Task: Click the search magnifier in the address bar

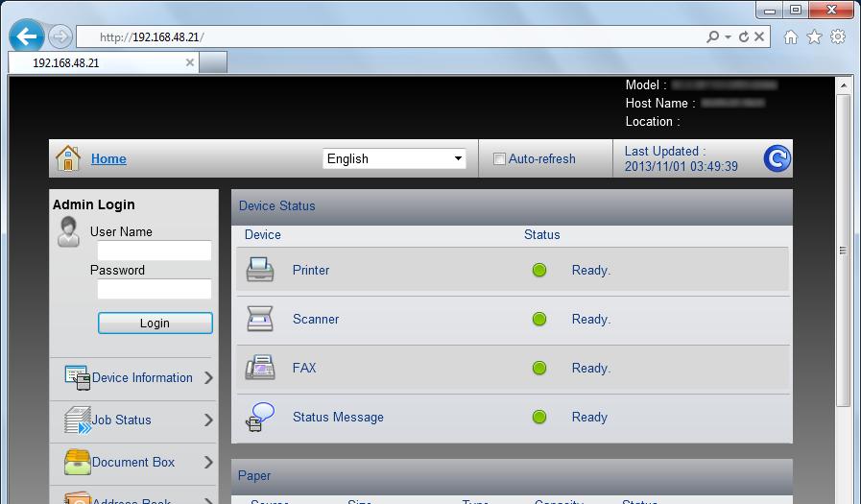Action: [x=713, y=36]
